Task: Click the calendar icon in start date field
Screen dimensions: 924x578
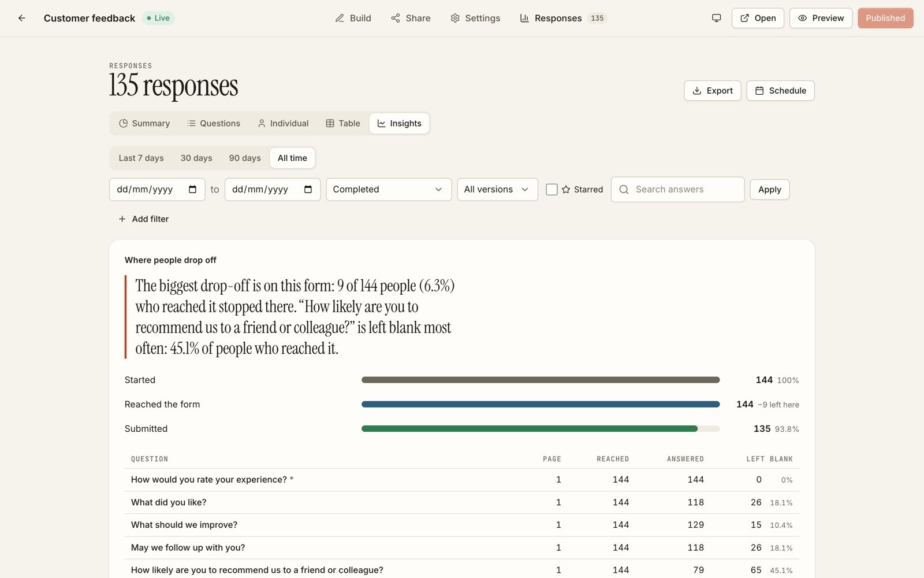Action: click(192, 190)
